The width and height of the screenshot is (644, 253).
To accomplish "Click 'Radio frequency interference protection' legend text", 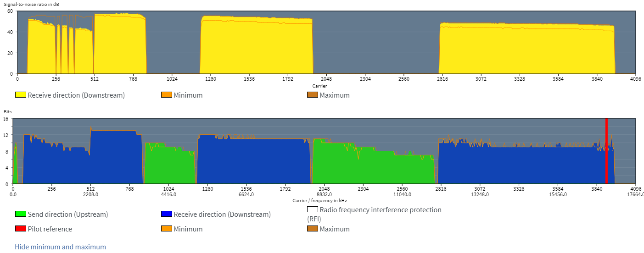I will click(x=381, y=209).
